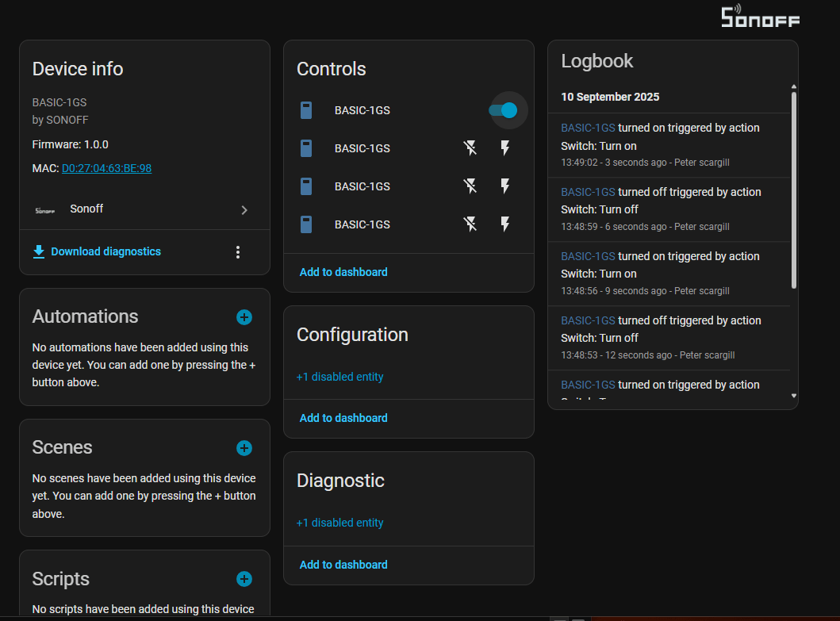Click the add automation plus icon
The image size is (840, 621).
244,317
